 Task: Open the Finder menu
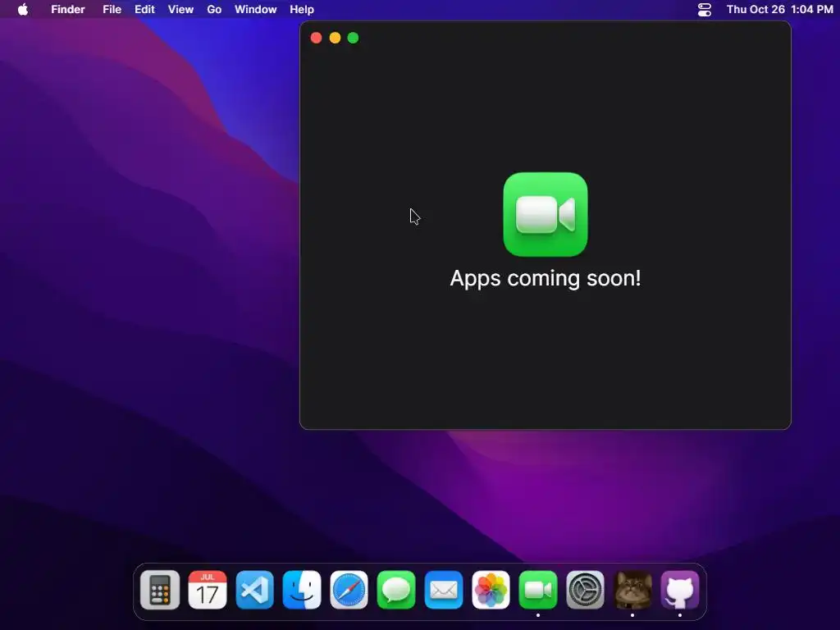click(68, 9)
